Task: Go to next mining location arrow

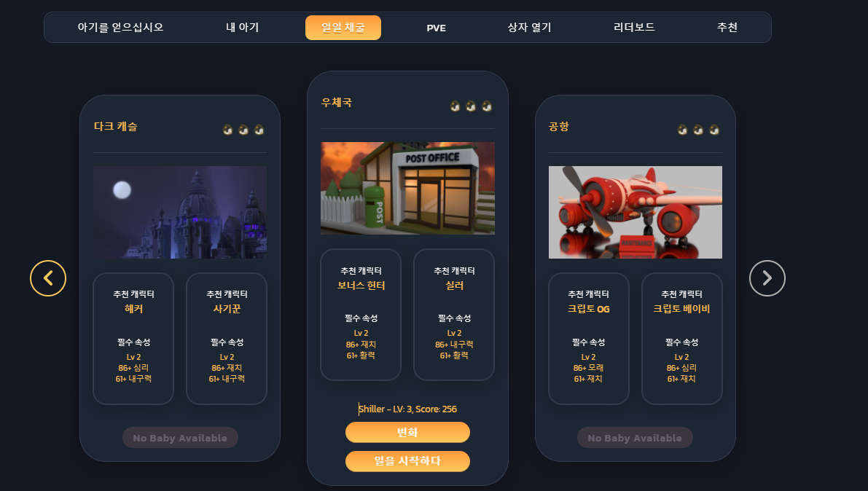Action: (x=767, y=278)
